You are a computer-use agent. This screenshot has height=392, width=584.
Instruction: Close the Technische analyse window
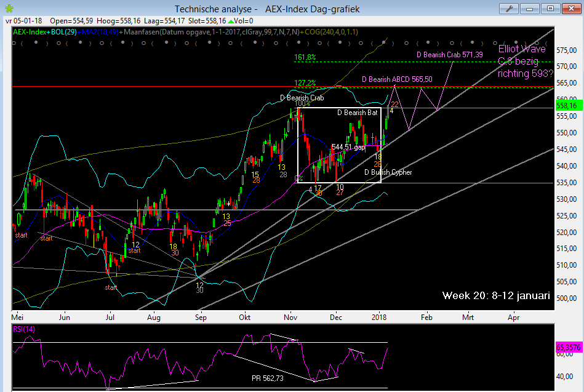click(570, 9)
